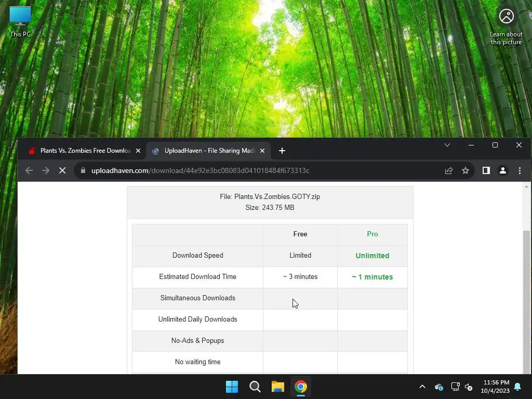The width and height of the screenshot is (532, 399).
Task: Close the Plants Vs. Zombies tab
Action: pos(138,151)
